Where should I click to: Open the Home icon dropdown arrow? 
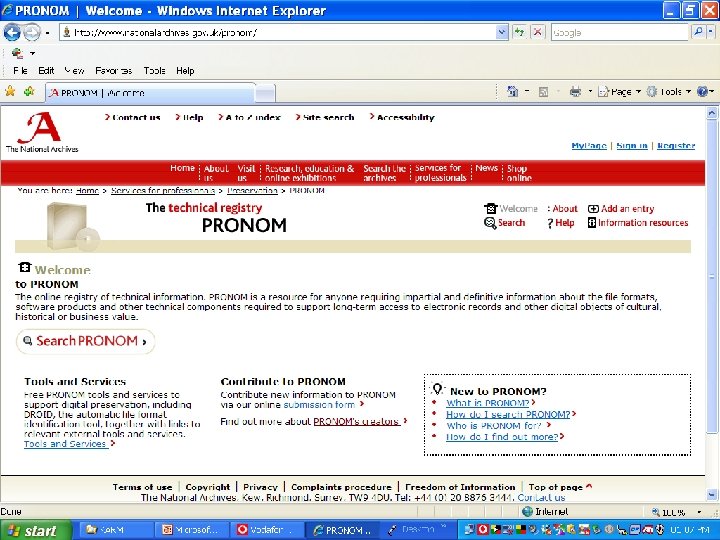pyautogui.click(x=527, y=92)
